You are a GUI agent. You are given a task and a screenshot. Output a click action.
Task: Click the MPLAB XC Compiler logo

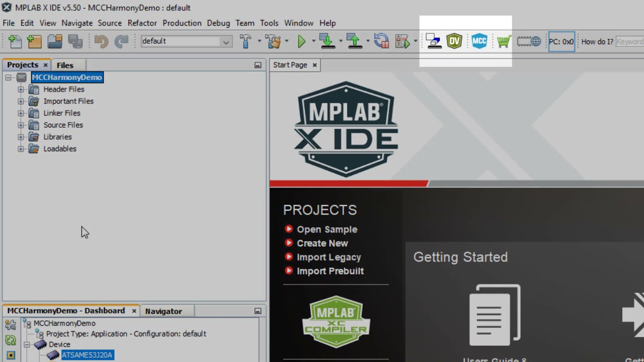[x=336, y=322]
